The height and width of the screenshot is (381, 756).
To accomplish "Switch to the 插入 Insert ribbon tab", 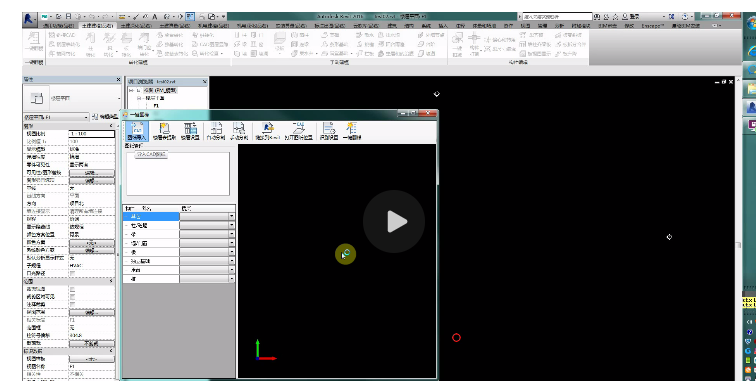I will (x=443, y=26).
